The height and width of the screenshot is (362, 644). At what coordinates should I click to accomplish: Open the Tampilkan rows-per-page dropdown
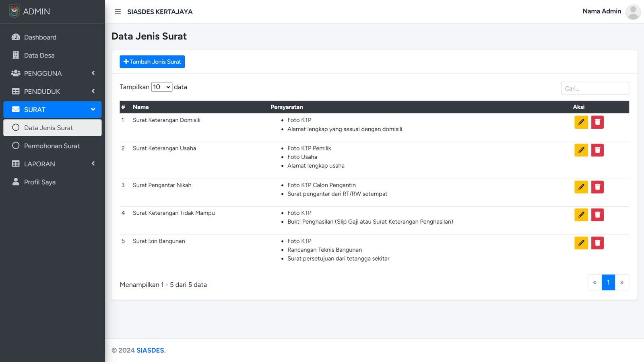(x=161, y=87)
